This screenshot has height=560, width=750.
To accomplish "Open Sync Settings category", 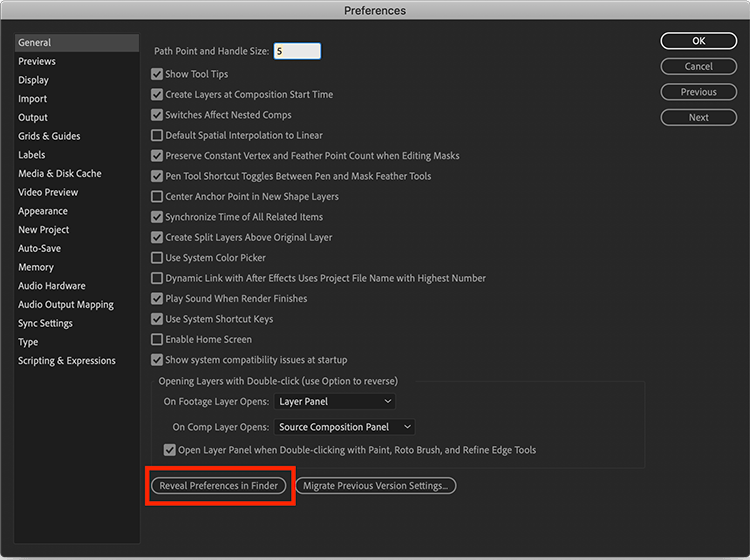I will 45,323.
